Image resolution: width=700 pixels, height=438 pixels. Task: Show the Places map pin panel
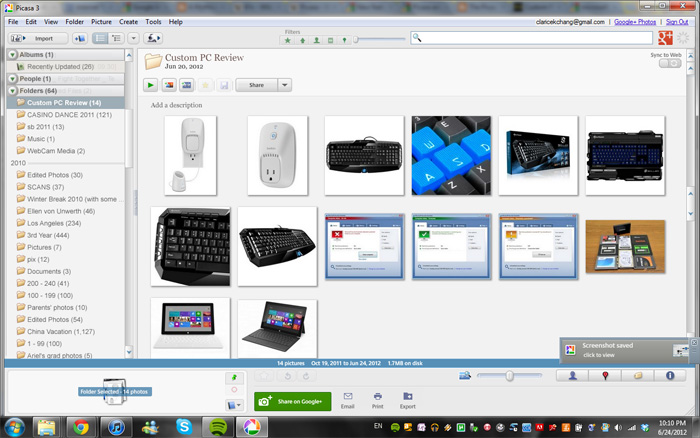point(605,376)
